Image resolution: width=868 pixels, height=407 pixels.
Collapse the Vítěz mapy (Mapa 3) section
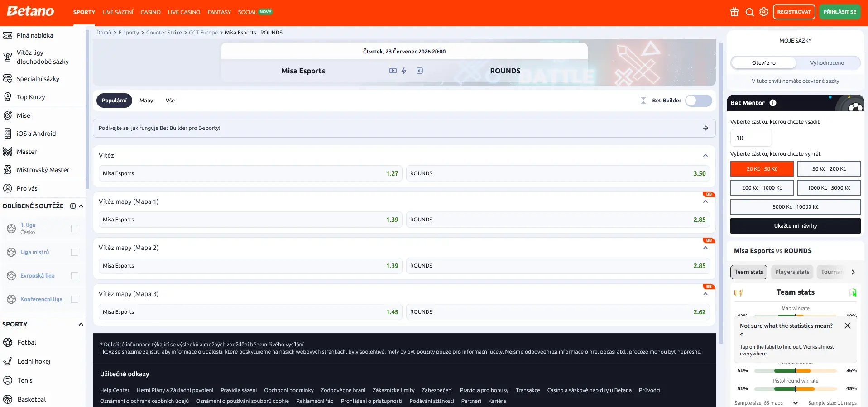click(x=705, y=294)
